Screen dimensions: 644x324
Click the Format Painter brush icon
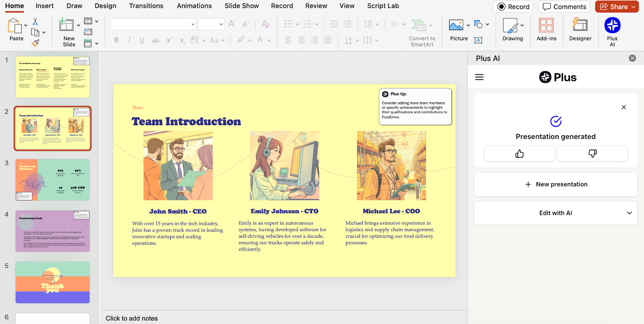click(35, 43)
